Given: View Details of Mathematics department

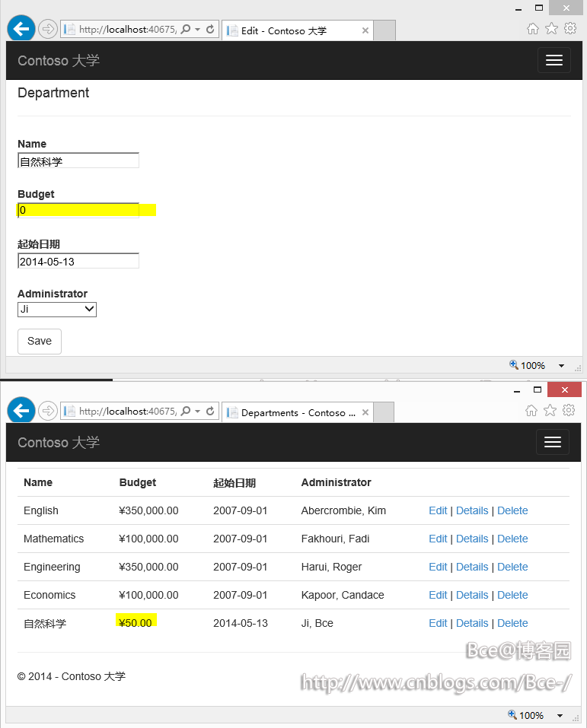Looking at the screenshot, I should [x=472, y=539].
